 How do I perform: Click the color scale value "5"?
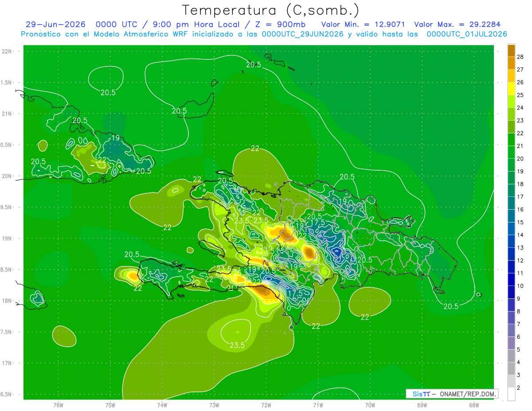[x=519, y=350]
